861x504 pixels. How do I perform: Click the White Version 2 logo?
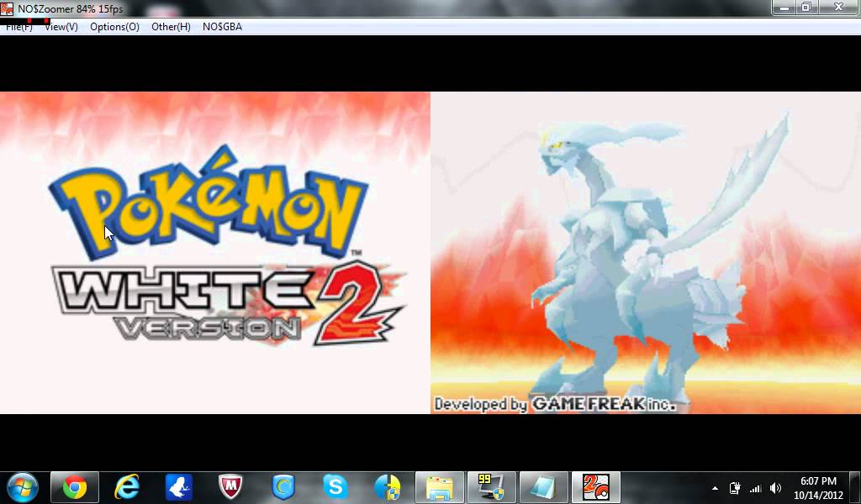click(228, 302)
